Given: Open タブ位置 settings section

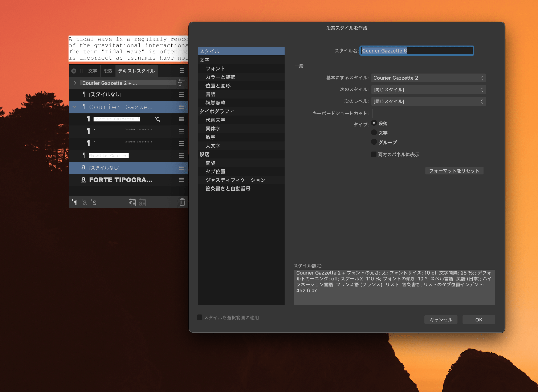Looking at the screenshot, I should point(241,171).
